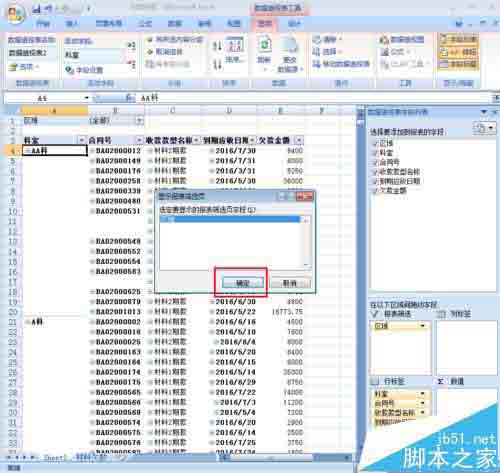The image size is (500, 473).
Task: Collapse the A科 group in the pivot table
Action: 28,322
